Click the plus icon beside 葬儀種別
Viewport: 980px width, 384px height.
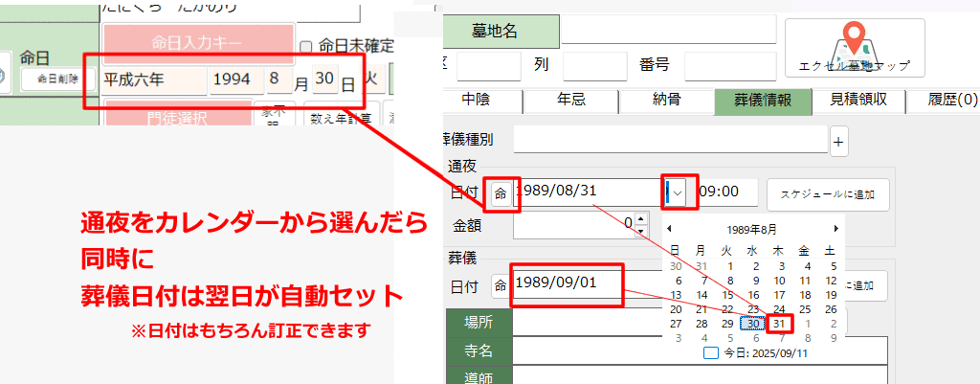pyautogui.click(x=838, y=143)
